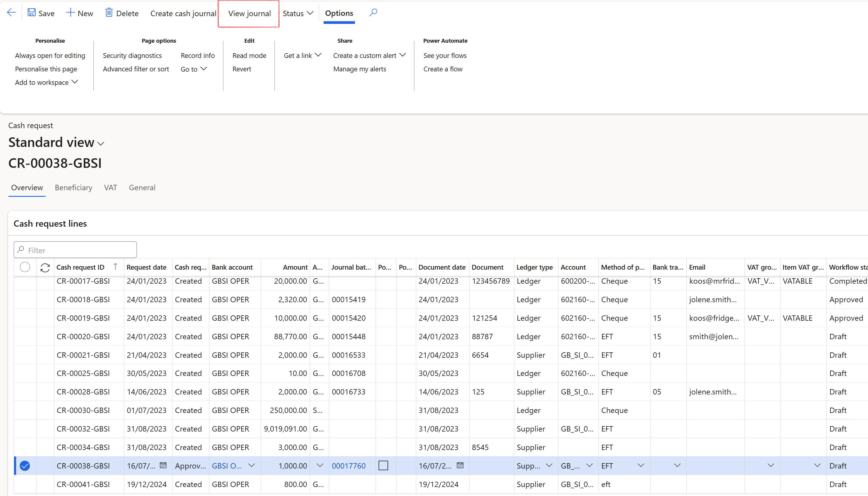Click the Amount column header

[x=295, y=268]
